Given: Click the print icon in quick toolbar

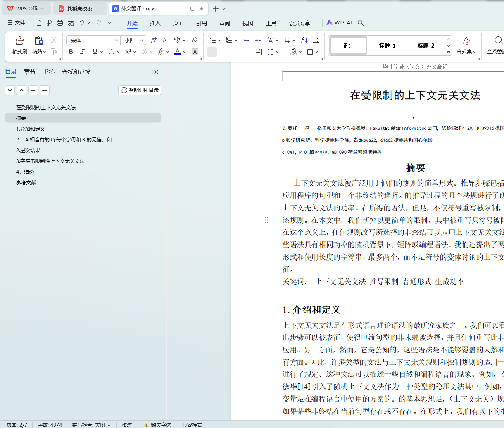Looking at the screenshot, I should tap(60, 23).
